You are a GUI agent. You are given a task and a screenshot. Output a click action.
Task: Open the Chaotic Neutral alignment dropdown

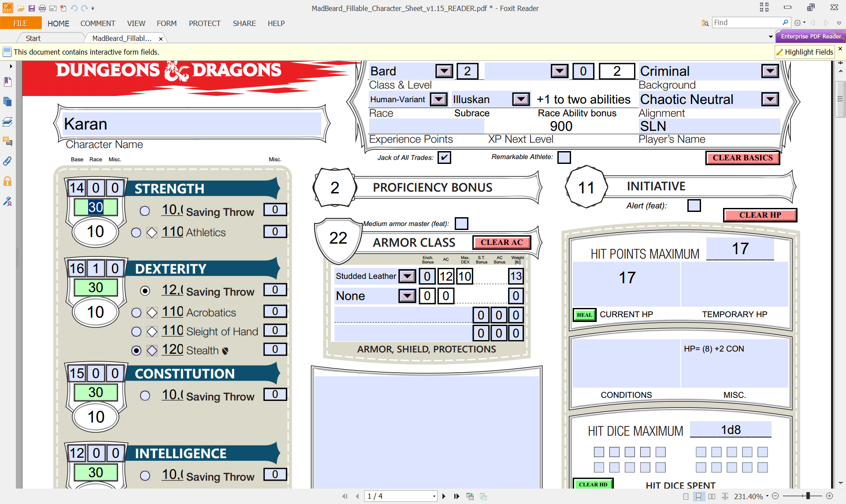point(770,99)
